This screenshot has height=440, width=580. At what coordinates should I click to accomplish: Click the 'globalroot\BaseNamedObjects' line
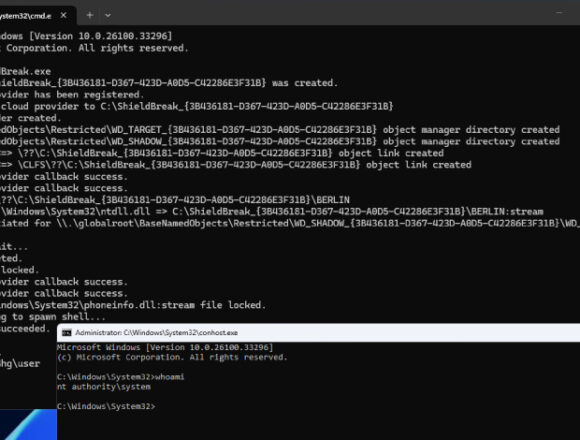pos(290,223)
